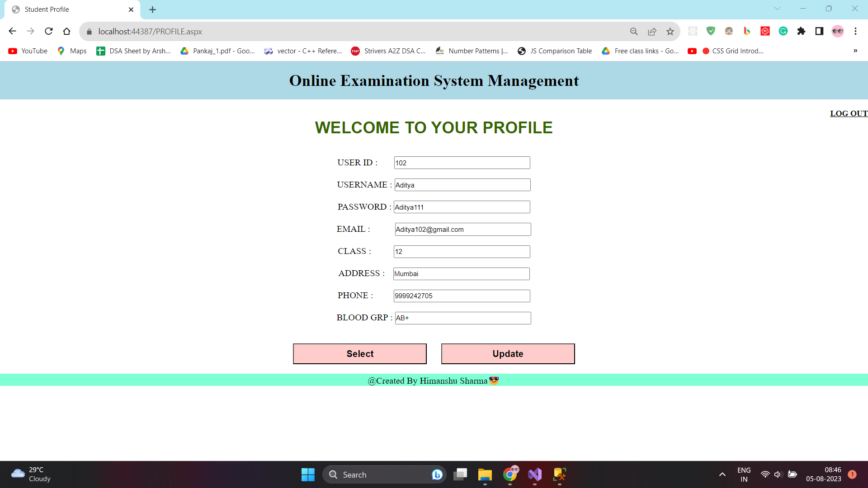Open File Explorer from the taskbar
This screenshot has height=488, width=868.
pyautogui.click(x=485, y=474)
